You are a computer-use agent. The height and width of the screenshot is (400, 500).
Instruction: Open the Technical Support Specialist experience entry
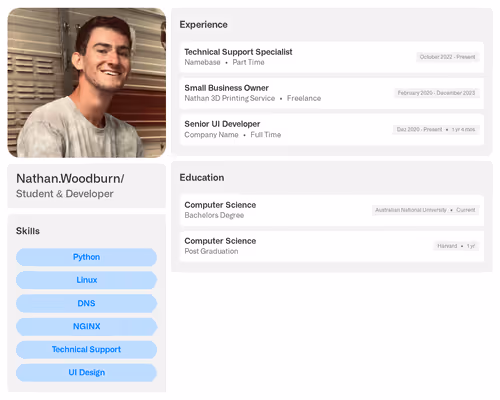pyautogui.click(x=332, y=57)
